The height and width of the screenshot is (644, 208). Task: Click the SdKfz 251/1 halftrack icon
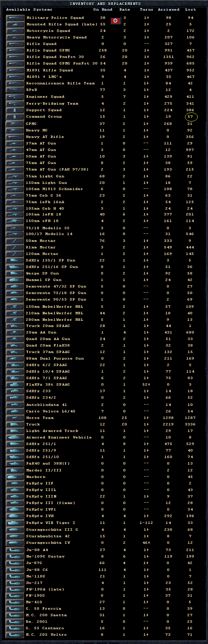click(x=15, y=444)
